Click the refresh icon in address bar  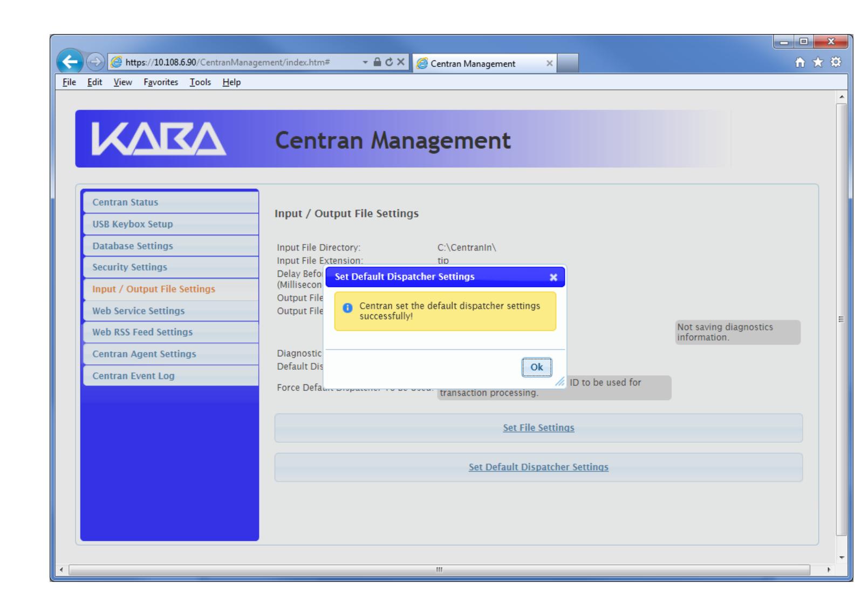pos(389,62)
